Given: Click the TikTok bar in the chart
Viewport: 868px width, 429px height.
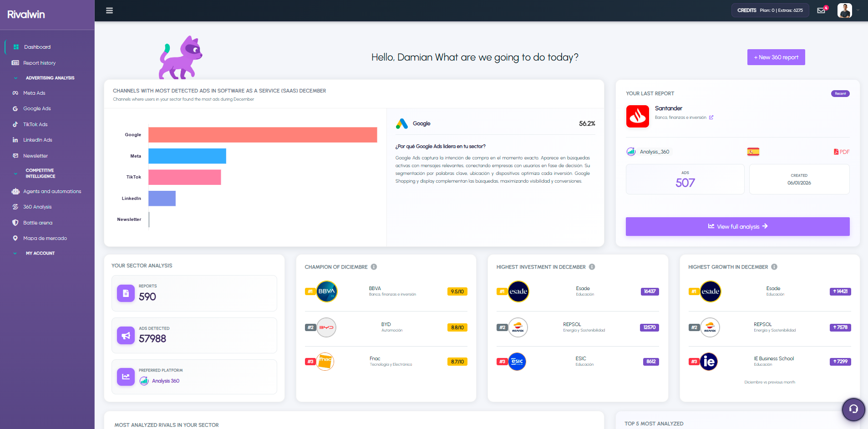Looking at the screenshot, I should [x=185, y=177].
